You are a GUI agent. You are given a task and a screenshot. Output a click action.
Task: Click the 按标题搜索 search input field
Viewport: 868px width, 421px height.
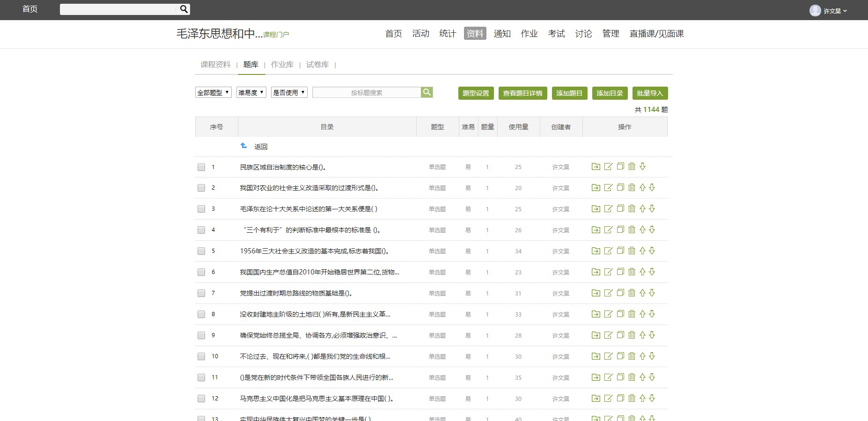coord(367,92)
